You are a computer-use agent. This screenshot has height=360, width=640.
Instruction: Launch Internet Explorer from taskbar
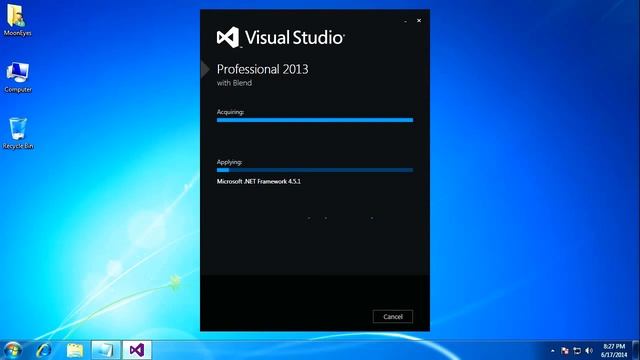tap(44, 350)
